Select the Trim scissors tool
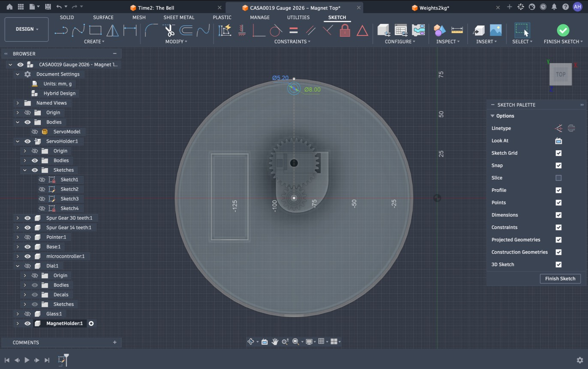The width and height of the screenshot is (588, 369). coord(169,30)
